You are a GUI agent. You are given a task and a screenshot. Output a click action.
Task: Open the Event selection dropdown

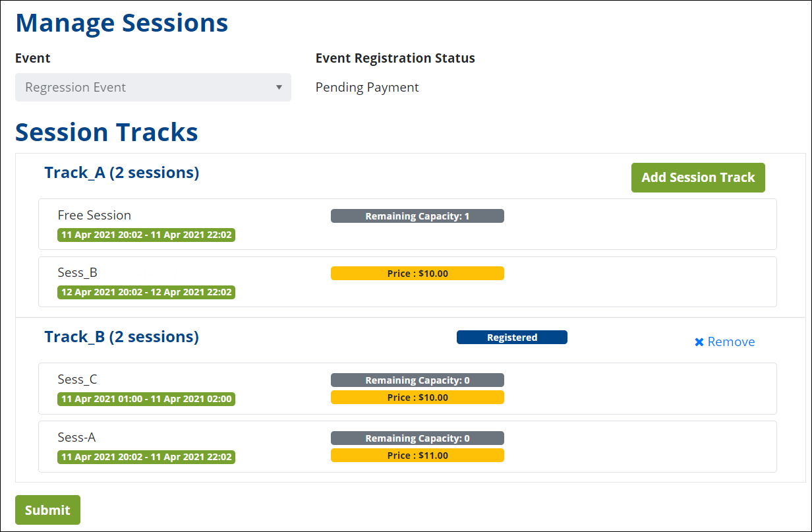point(153,87)
